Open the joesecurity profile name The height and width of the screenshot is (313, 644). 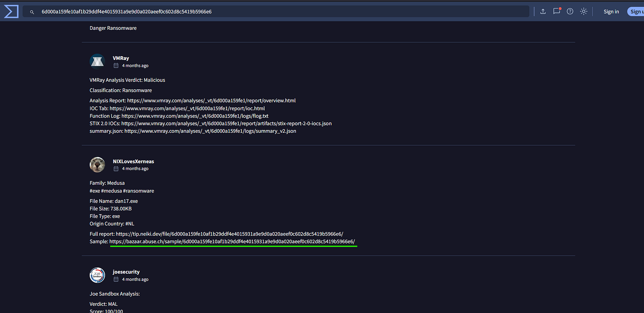pyautogui.click(x=126, y=272)
